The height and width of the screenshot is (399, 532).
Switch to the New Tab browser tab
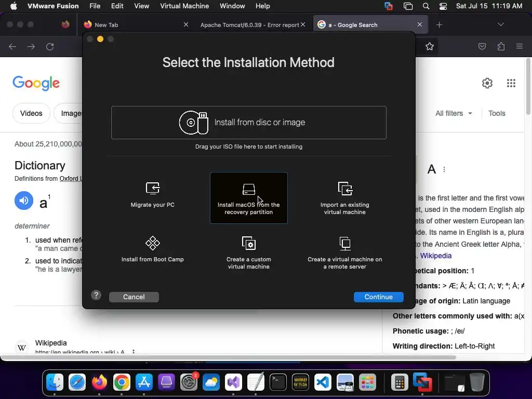[x=136, y=25]
